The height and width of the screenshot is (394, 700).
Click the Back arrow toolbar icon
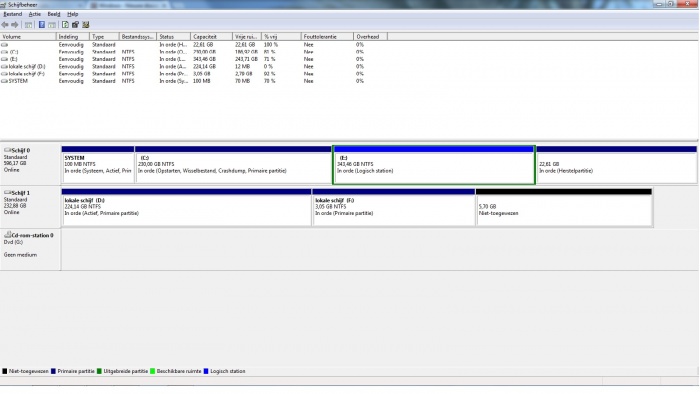(x=5, y=25)
